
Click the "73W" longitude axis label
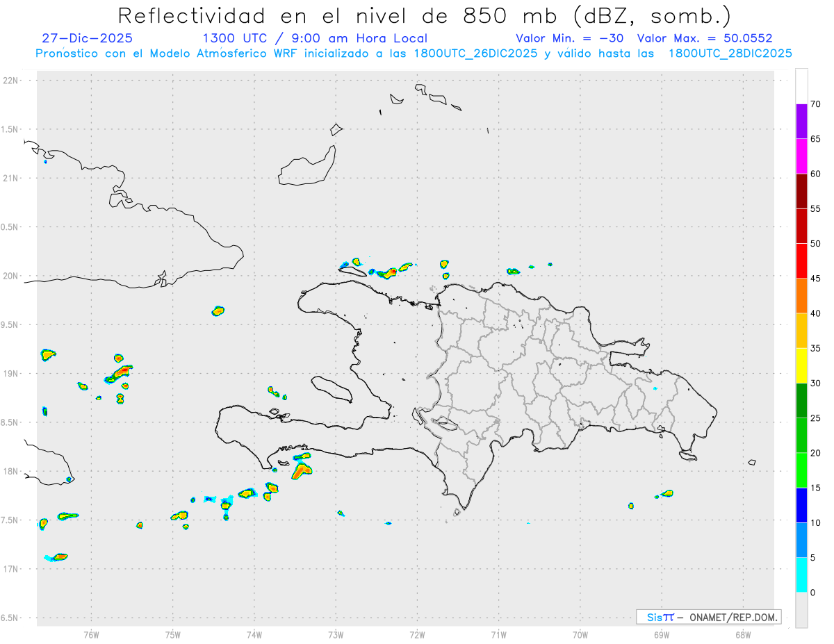(x=336, y=635)
